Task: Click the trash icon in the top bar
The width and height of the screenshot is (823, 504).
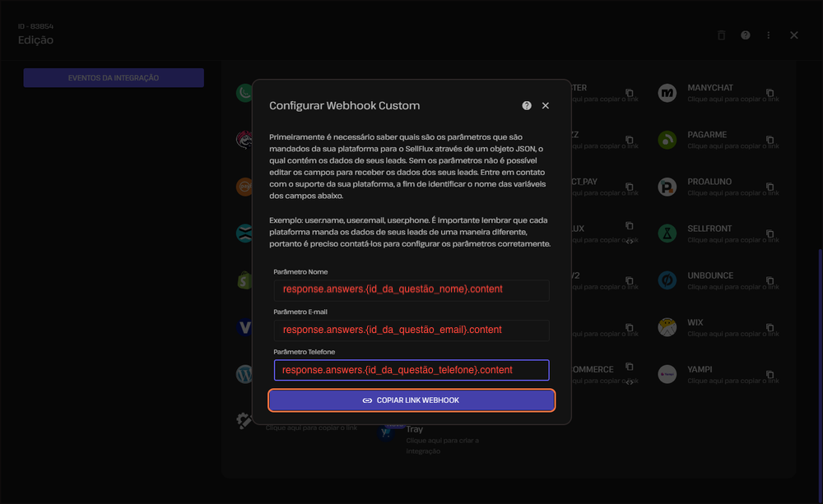Action: [x=721, y=35]
